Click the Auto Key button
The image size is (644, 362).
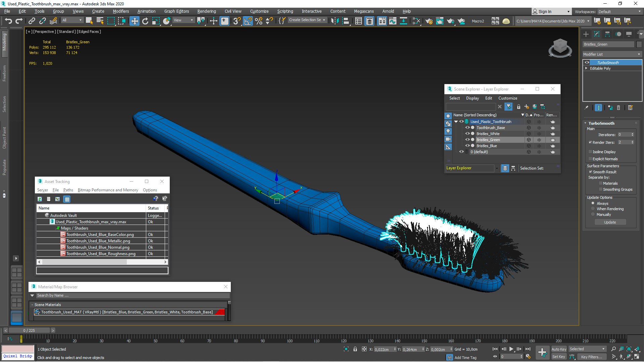(x=559, y=349)
